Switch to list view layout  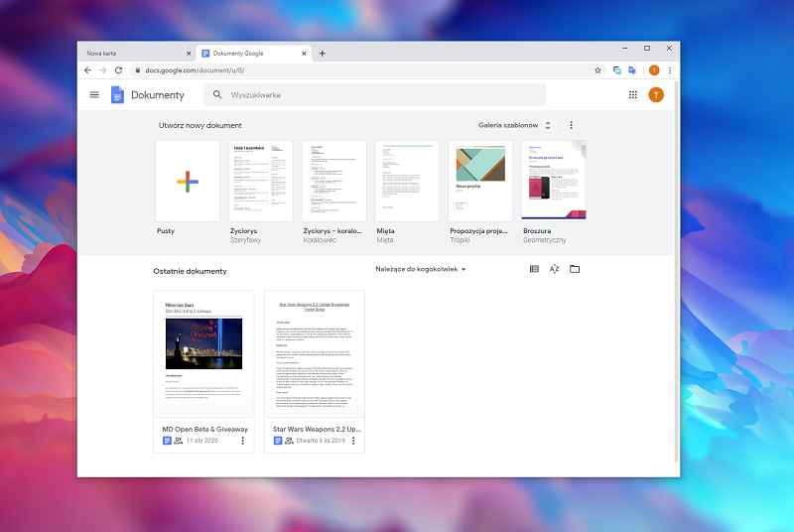click(534, 269)
